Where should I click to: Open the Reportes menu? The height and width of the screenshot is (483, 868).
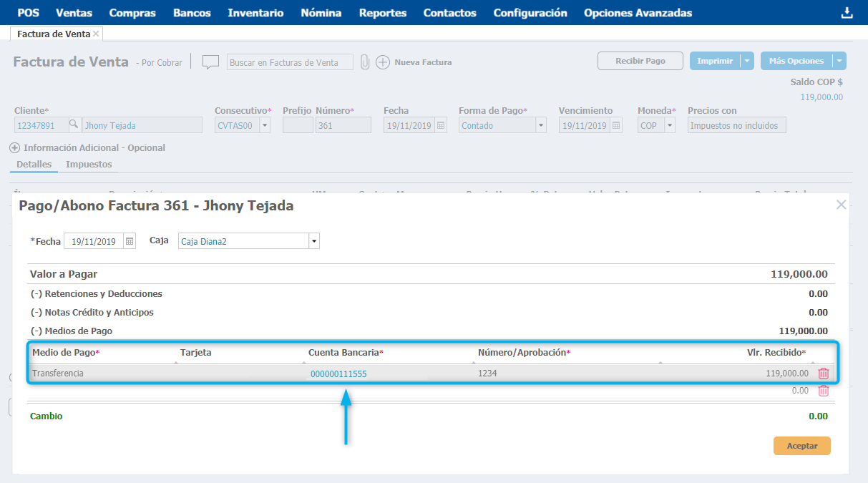tap(382, 13)
